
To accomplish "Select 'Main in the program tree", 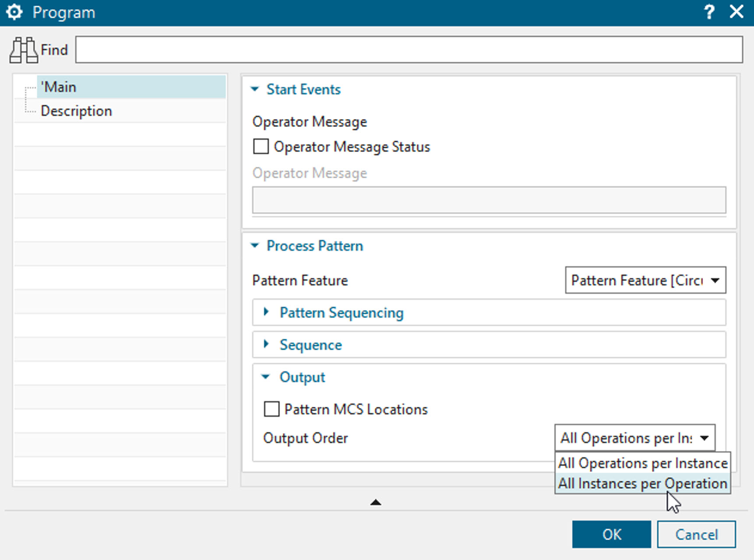I will (60, 87).
